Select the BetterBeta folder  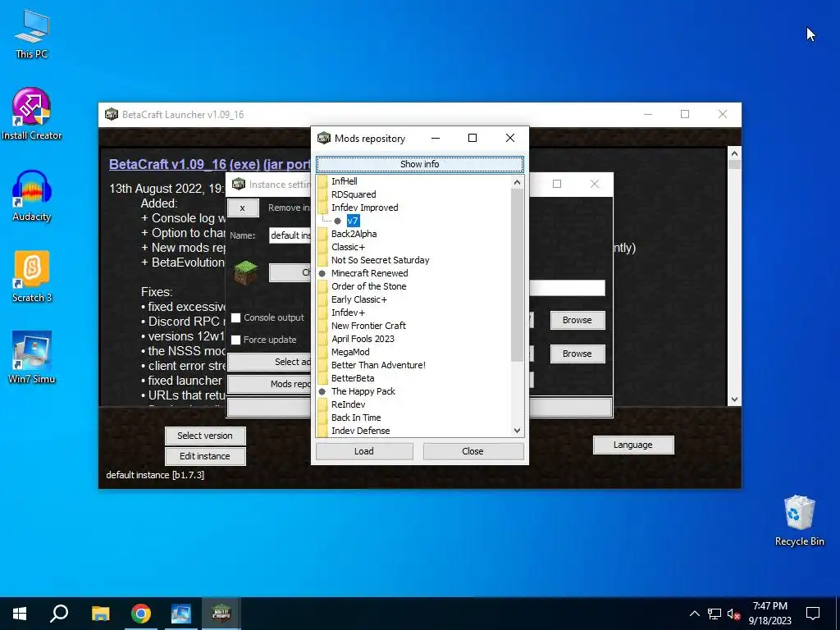point(353,378)
